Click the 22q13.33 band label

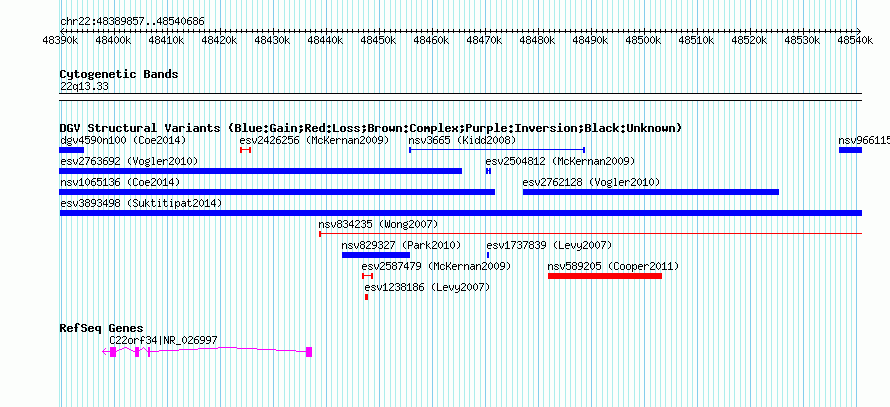pos(84,87)
